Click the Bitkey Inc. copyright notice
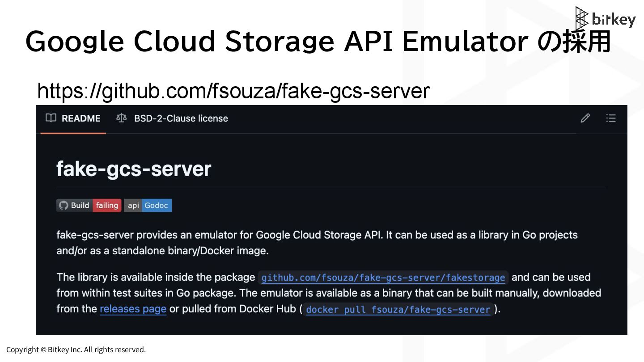Image resolution: width=644 pixels, height=362 pixels. click(x=76, y=349)
